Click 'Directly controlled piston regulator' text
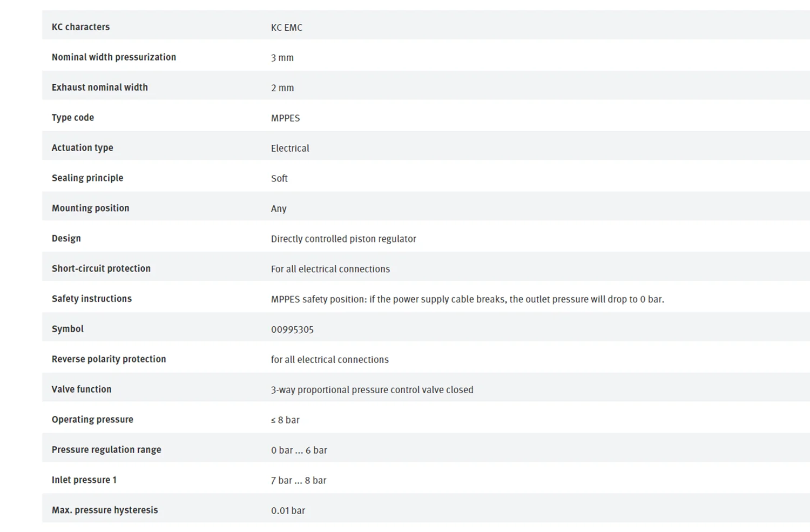810x532 pixels. (343, 239)
